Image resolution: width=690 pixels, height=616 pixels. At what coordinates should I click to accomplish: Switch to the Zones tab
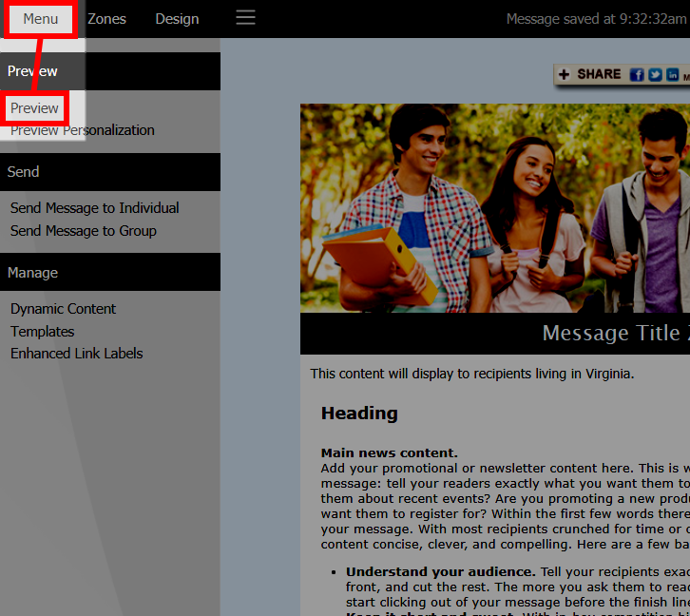tap(106, 19)
